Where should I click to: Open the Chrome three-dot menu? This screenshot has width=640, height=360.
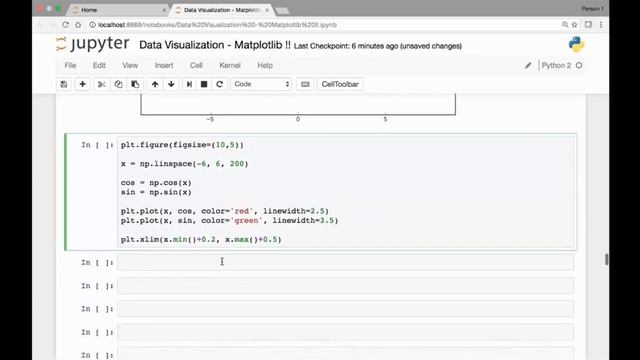coord(601,25)
